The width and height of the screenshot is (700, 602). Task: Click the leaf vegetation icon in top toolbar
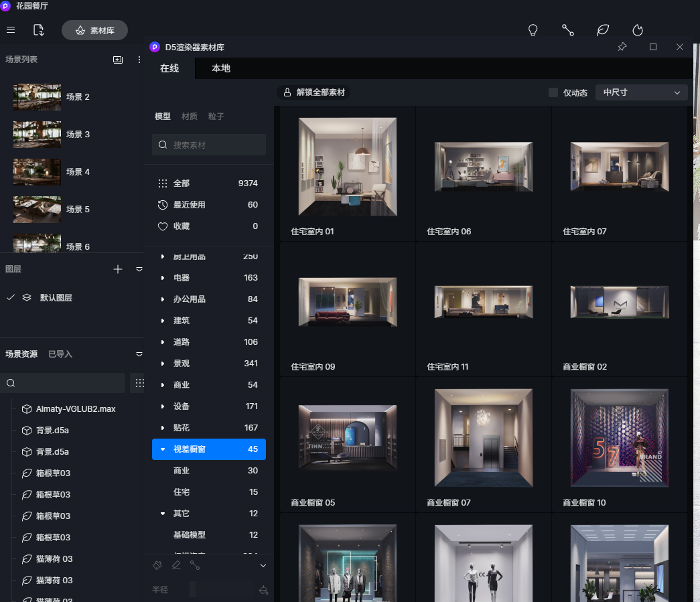[603, 30]
